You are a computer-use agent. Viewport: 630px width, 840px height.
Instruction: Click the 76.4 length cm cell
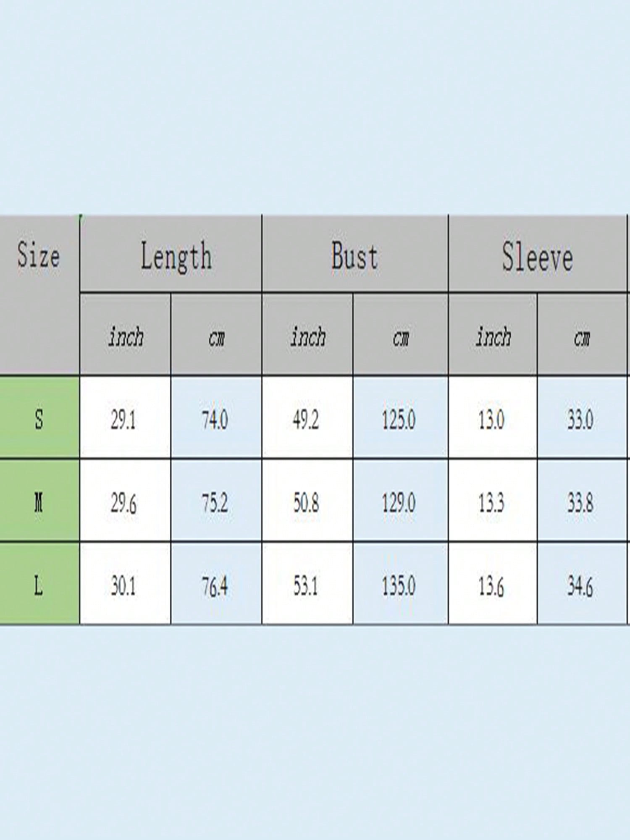pyautogui.click(x=215, y=585)
